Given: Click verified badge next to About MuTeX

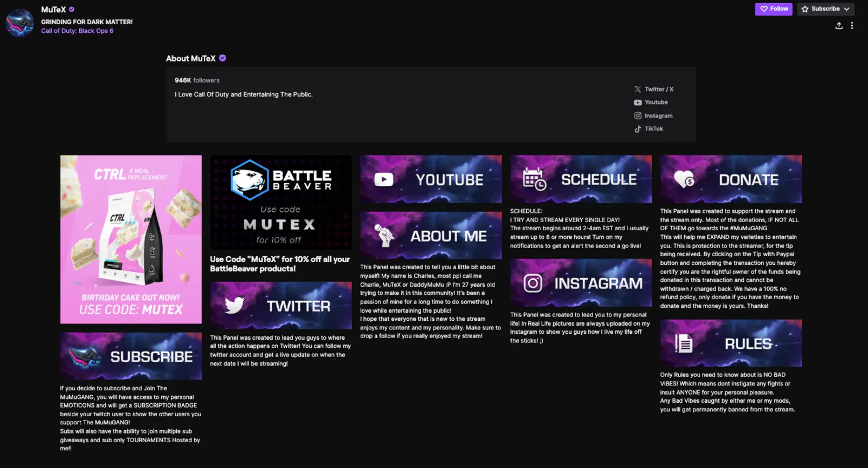Looking at the screenshot, I should pos(223,58).
